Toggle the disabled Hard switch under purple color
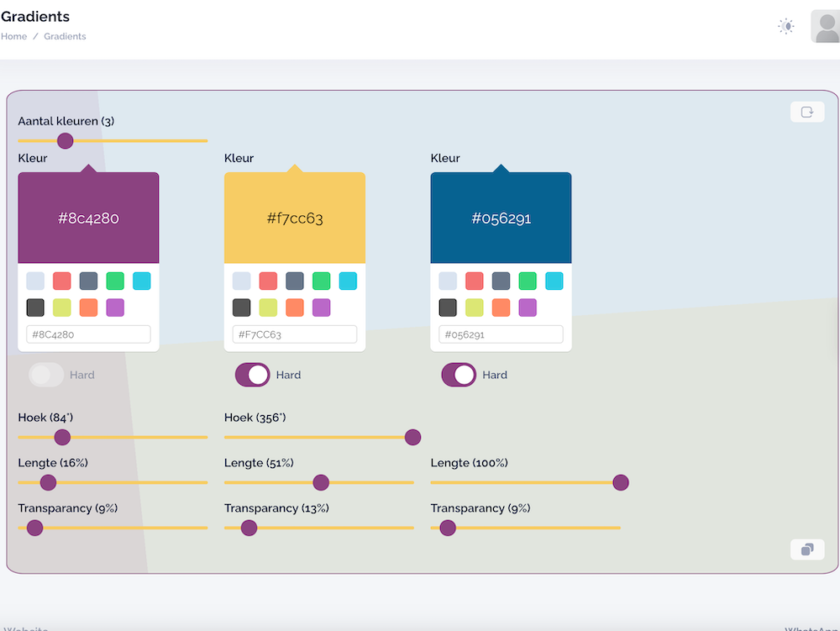 click(x=46, y=375)
